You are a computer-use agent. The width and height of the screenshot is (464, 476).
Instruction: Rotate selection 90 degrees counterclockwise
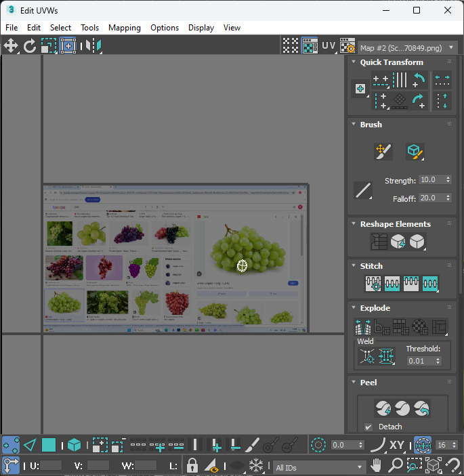[x=419, y=80]
